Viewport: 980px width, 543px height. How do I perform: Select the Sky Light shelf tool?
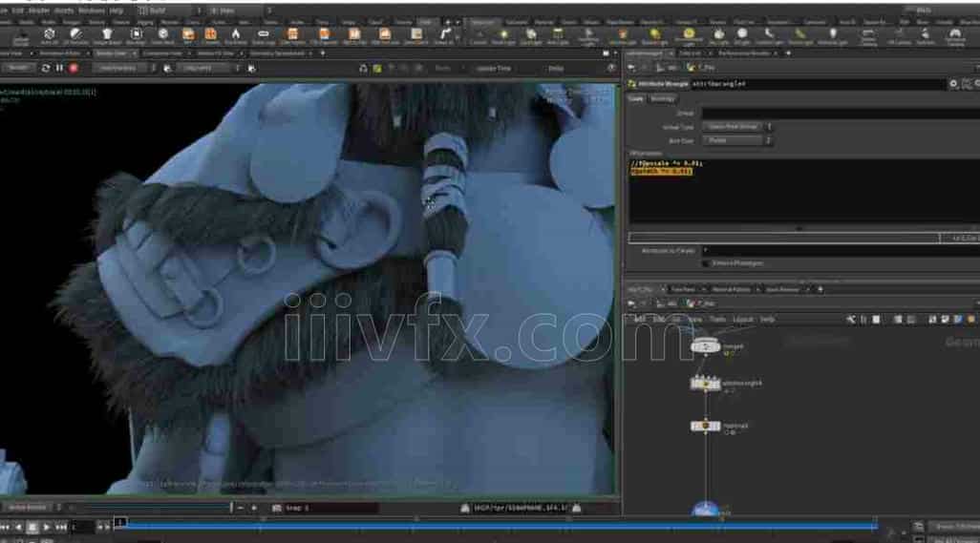(718, 36)
